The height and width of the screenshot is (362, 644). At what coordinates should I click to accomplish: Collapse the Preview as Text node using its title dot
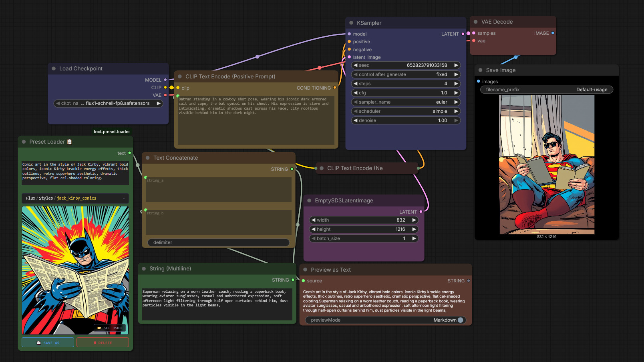[305, 270]
